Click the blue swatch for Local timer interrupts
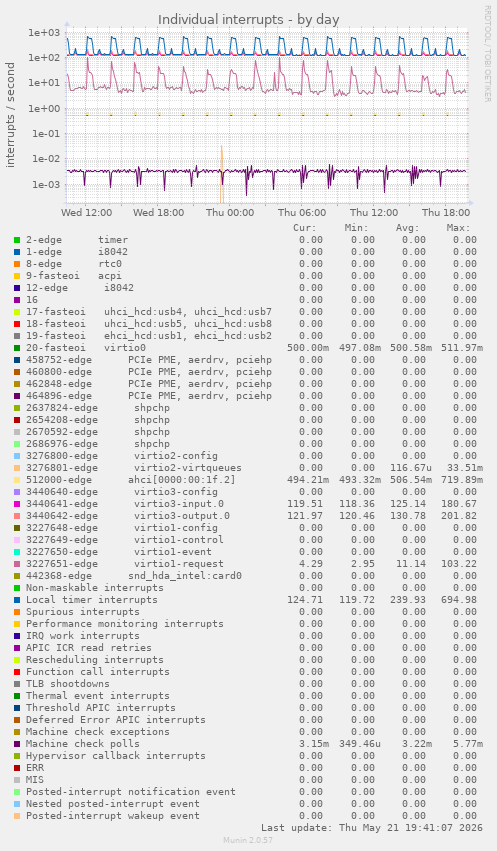 tap(17, 600)
